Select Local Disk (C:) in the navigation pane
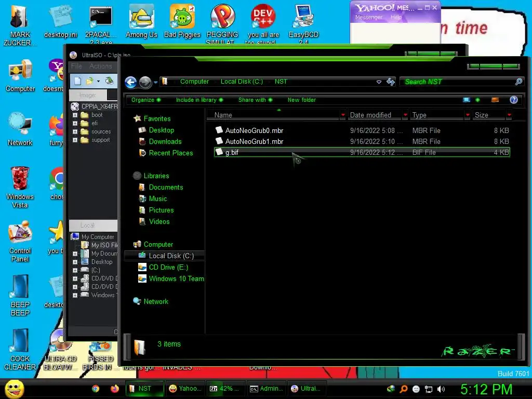The image size is (532, 399). pyautogui.click(x=165, y=256)
